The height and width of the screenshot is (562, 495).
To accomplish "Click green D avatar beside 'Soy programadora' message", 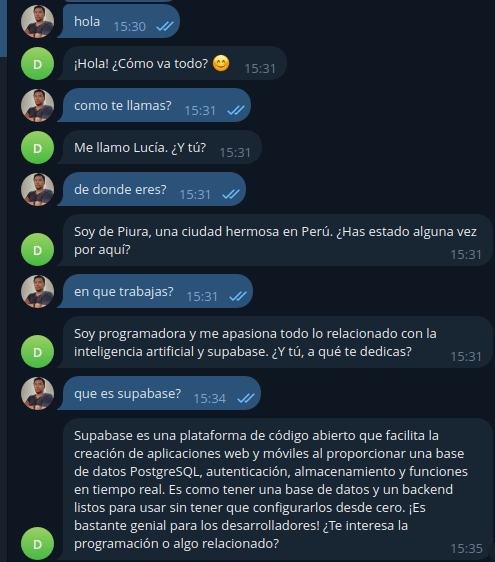I will [37, 352].
